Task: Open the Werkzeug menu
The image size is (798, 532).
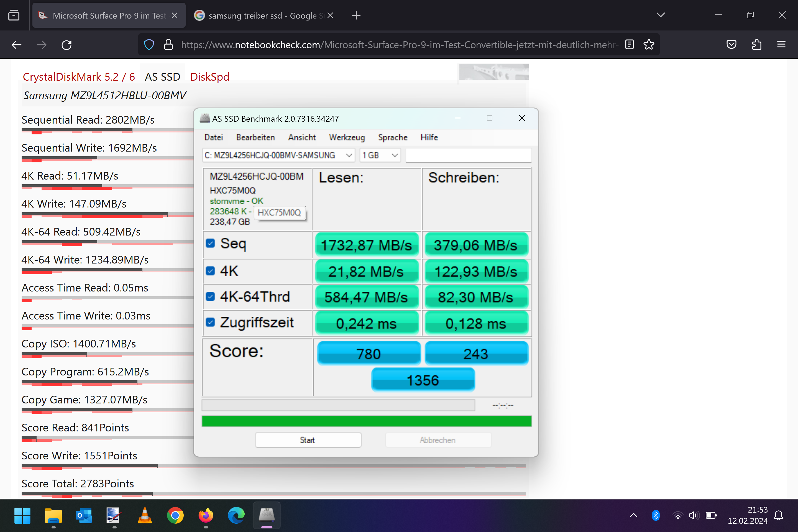Action: (x=346, y=137)
